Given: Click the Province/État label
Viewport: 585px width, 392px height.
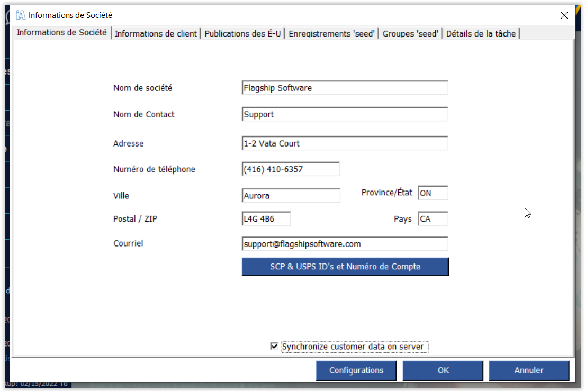Looking at the screenshot, I should point(386,193).
